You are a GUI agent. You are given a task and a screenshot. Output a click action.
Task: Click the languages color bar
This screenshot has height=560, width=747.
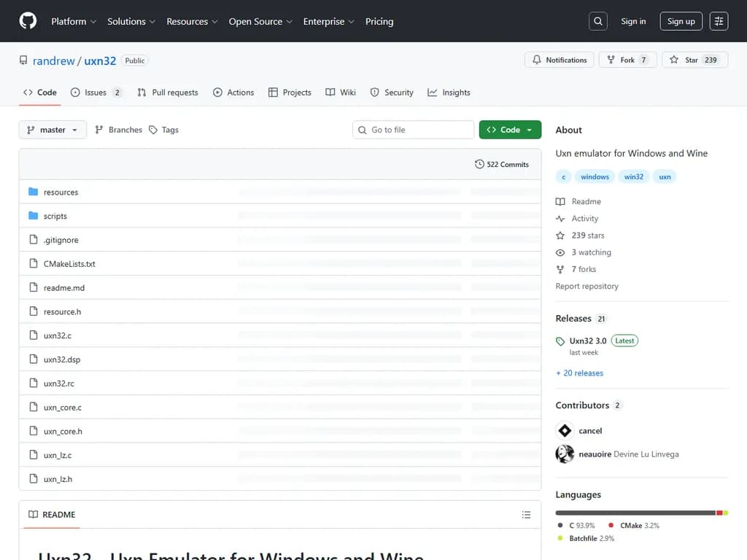tap(635, 513)
